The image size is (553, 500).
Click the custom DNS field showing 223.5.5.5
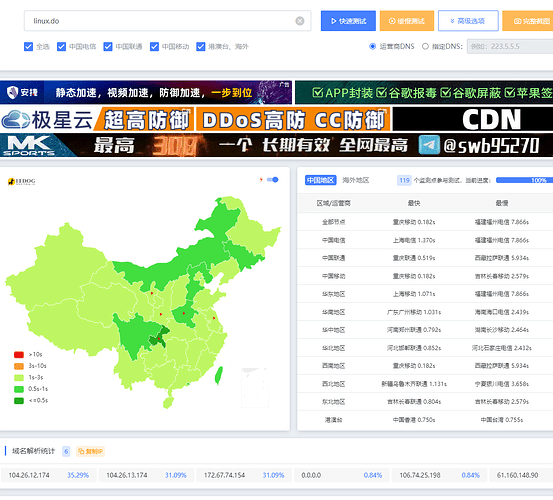(510, 46)
